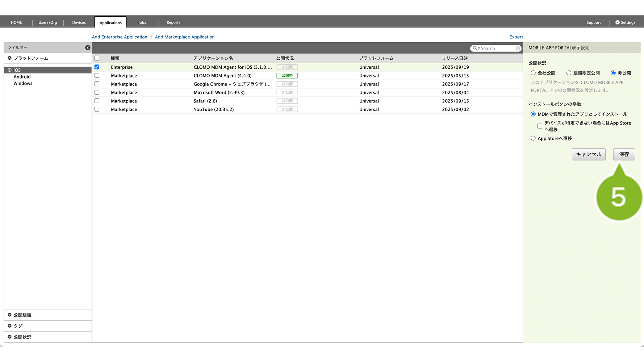
Task: Tick the checkbox for Microsoft Word
Action: tap(97, 92)
